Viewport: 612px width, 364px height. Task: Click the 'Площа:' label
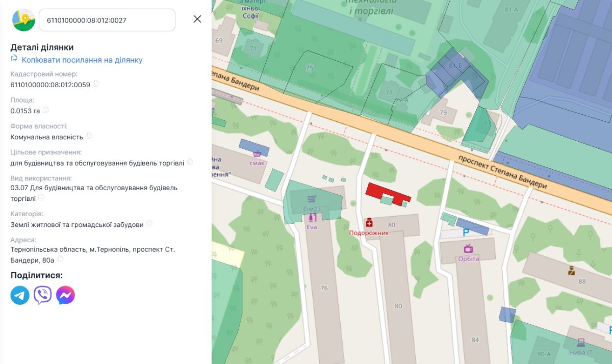click(x=22, y=100)
